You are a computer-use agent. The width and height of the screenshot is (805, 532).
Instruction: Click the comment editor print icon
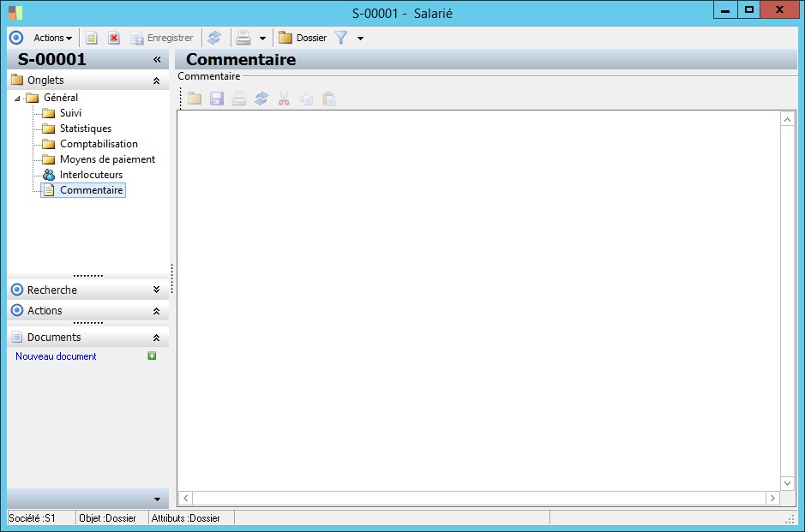point(238,99)
